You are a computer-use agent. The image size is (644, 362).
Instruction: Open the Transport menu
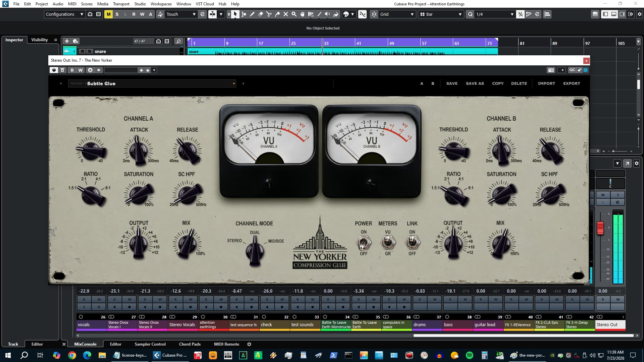pos(121,4)
